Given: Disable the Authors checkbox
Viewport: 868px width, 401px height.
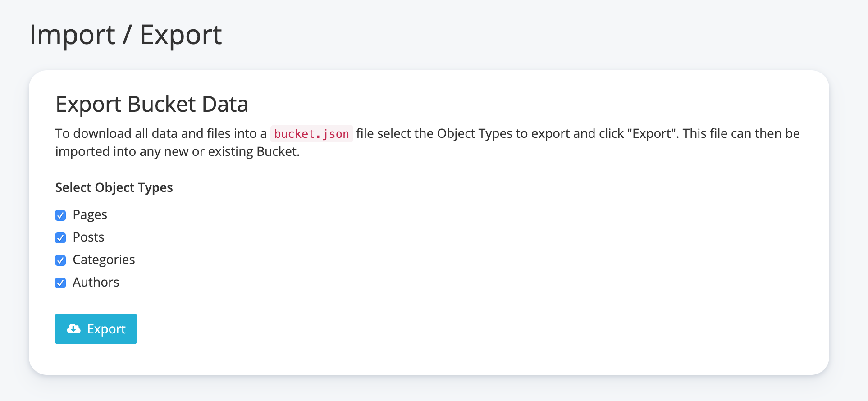Looking at the screenshot, I should [x=60, y=283].
